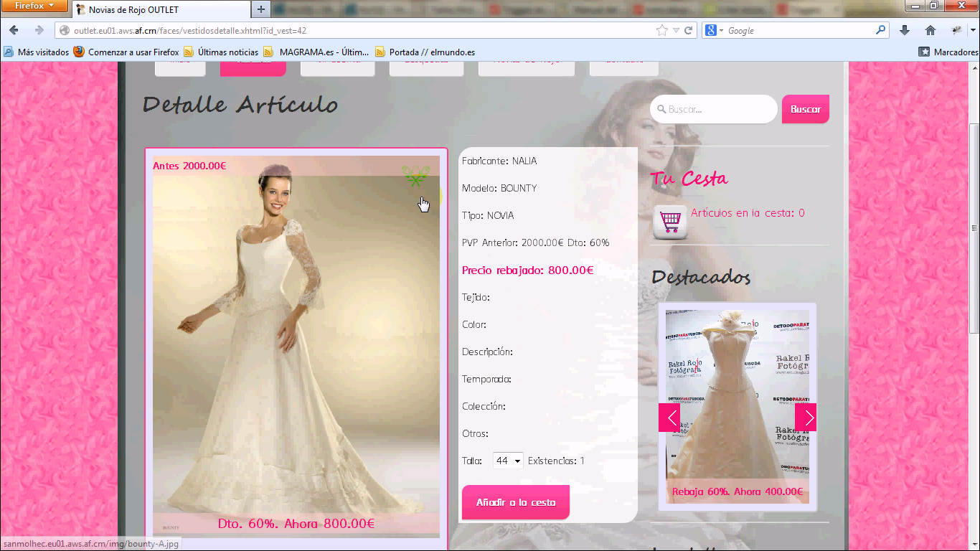This screenshot has width=980, height=551.
Task: Open the Firefox downloads arrow icon
Action: [x=905, y=30]
